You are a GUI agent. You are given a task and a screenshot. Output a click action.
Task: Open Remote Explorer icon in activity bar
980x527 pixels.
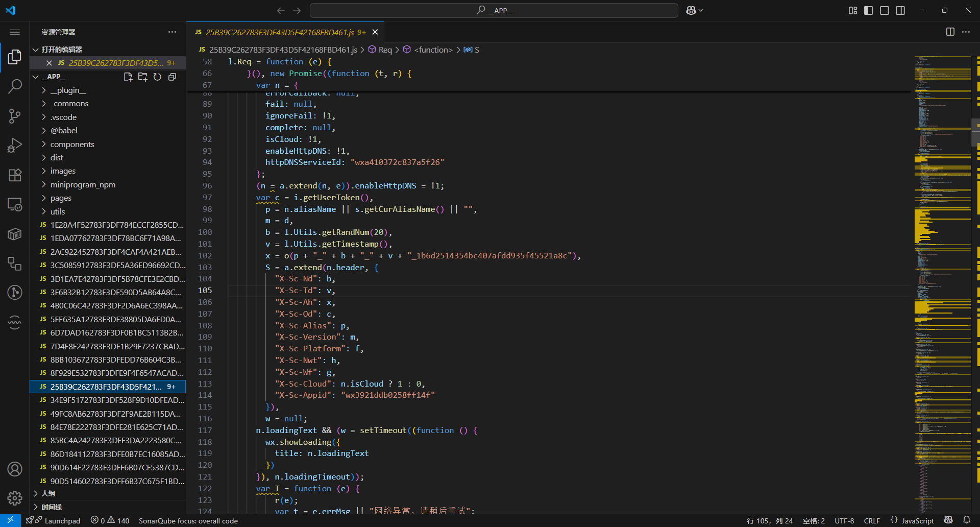click(15, 205)
